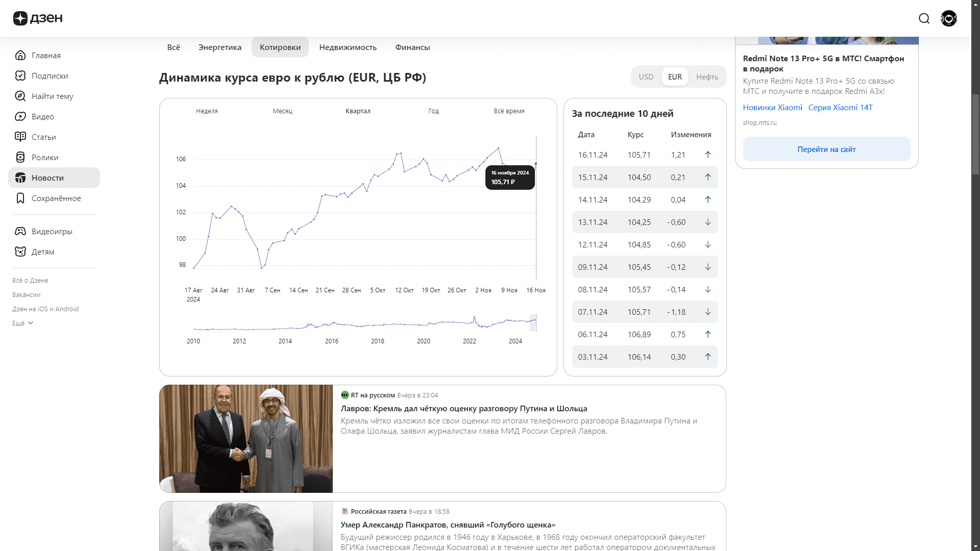The image size is (980, 551).
Task: Switch chart to Нефть
Action: point(707,77)
